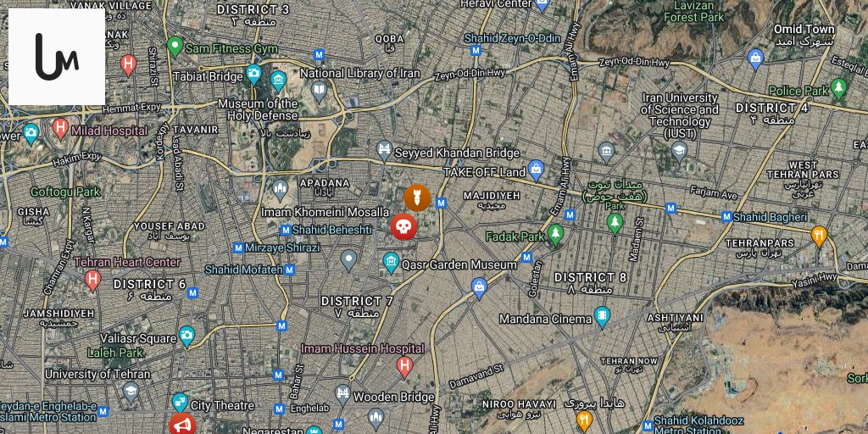Click the orange bomb marker near Majidiyeh
This screenshot has height=434, width=868.
(x=417, y=198)
